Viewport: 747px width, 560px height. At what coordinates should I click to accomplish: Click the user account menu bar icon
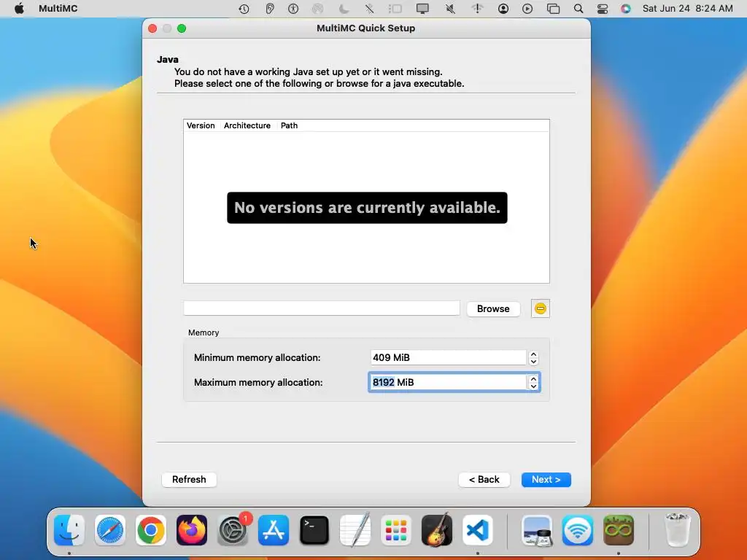pyautogui.click(x=503, y=9)
